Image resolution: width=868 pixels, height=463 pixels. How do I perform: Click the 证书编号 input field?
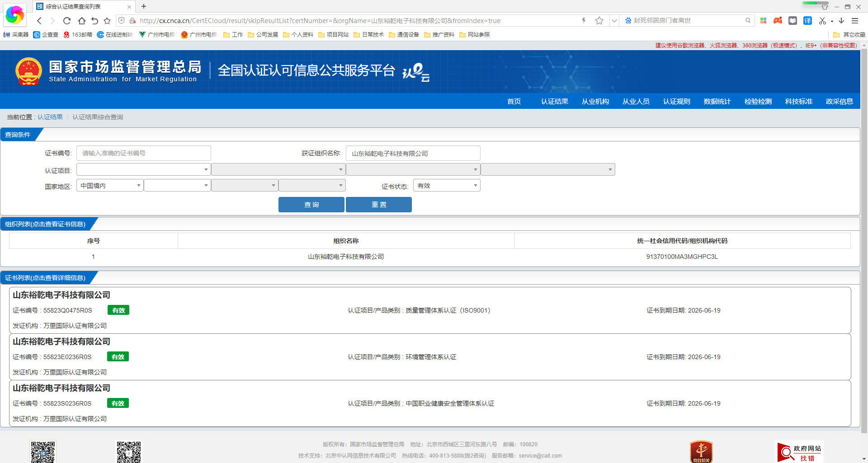coord(143,153)
